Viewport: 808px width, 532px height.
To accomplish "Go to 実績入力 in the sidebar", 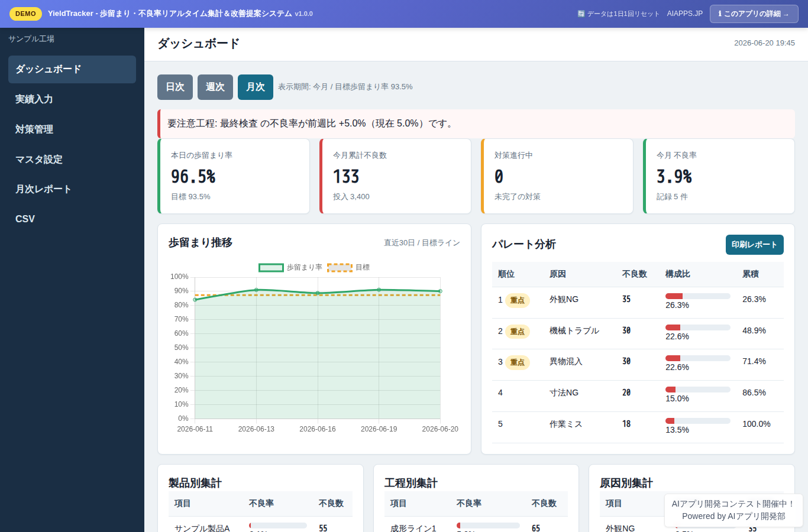I will click(72, 99).
